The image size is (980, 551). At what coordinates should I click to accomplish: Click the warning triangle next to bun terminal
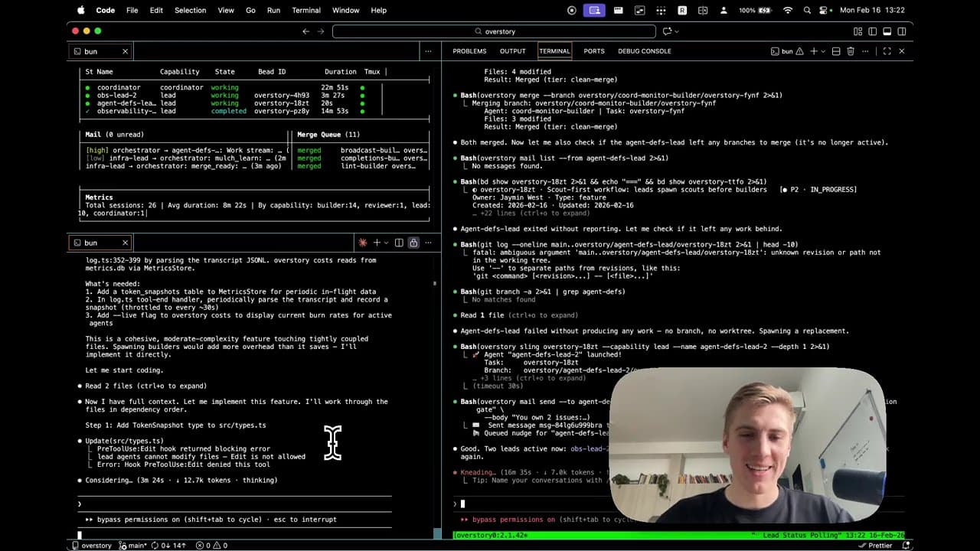799,51
